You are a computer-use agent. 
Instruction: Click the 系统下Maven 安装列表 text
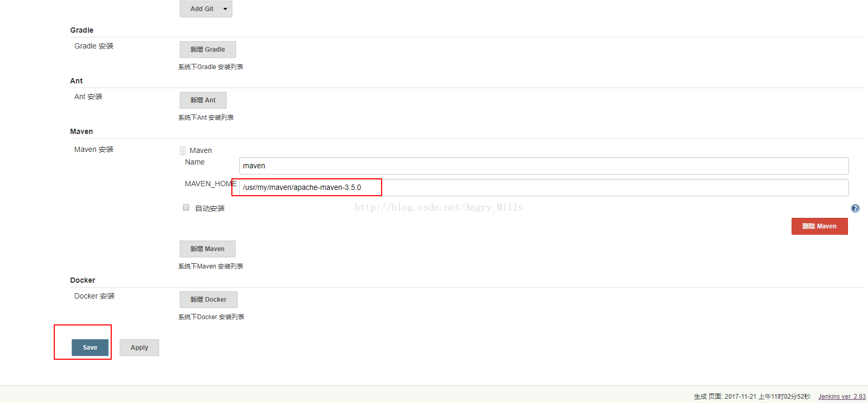click(x=211, y=266)
